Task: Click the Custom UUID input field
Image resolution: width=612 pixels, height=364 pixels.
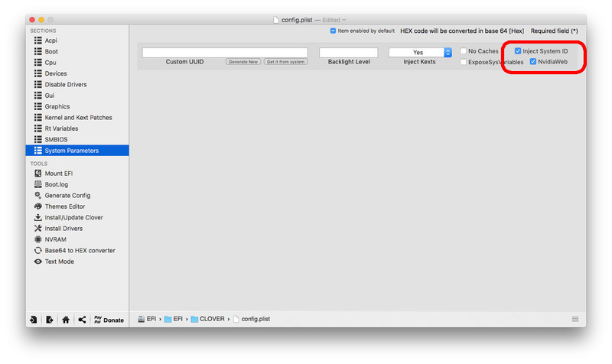Action: 225,52
